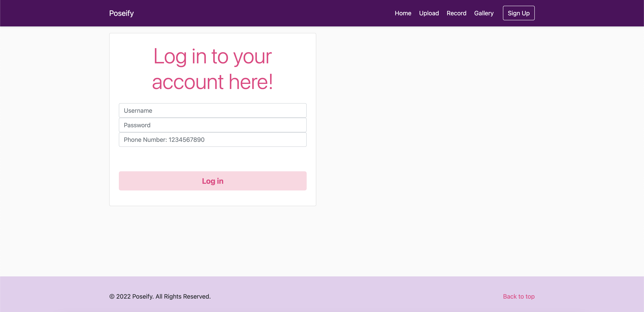Click the Back to top link
Image resolution: width=644 pixels, height=312 pixels.
[518, 296]
